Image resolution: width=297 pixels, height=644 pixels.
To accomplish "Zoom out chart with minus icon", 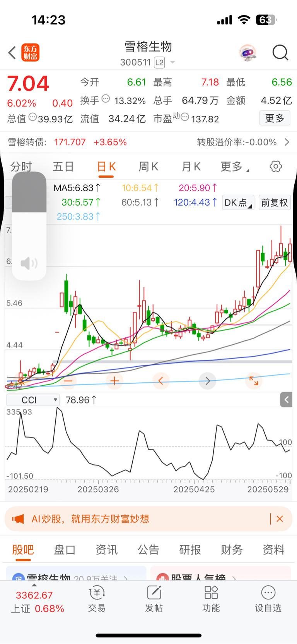I will (x=68, y=381).
